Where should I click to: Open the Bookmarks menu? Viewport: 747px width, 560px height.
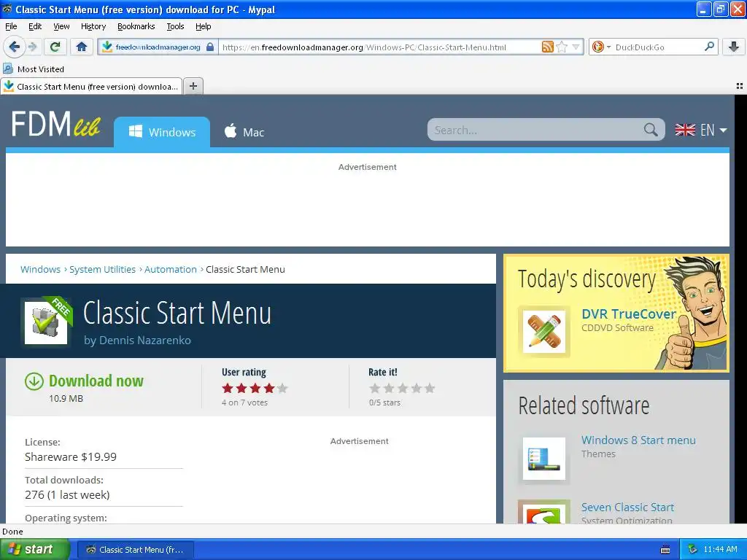pos(136,26)
